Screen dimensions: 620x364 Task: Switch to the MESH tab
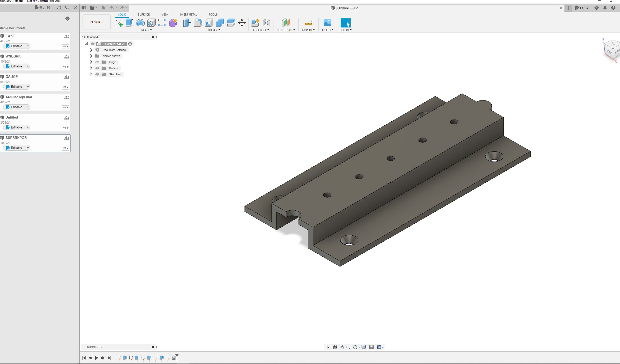point(165,14)
